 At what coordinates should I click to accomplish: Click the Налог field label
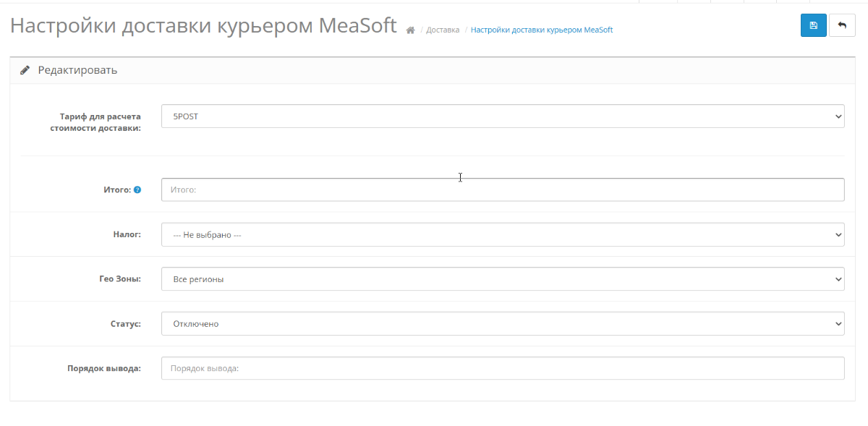click(x=127, y=234)
